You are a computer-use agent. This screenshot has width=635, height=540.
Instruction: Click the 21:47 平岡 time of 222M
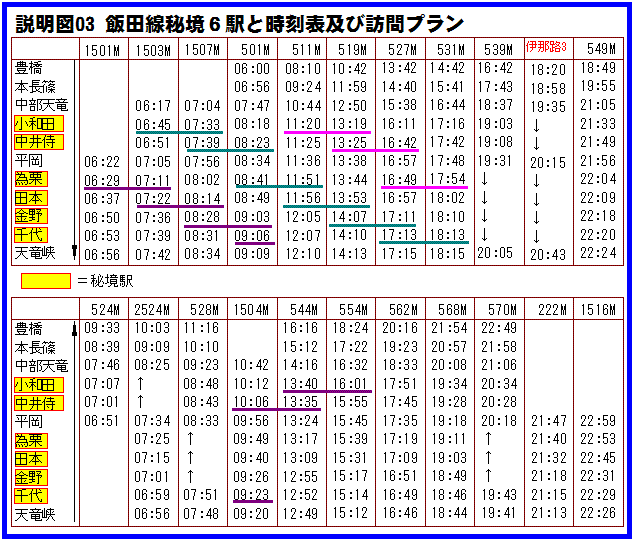coord(549,421)
